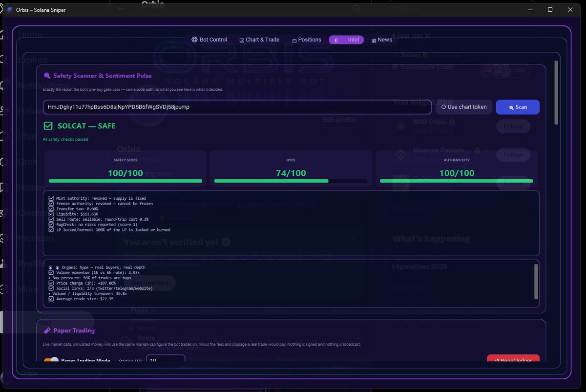The height and width of the screenshot is (392, 586).
Task: Click the Price change (1h) checkbox
Action: pos(51,283)
